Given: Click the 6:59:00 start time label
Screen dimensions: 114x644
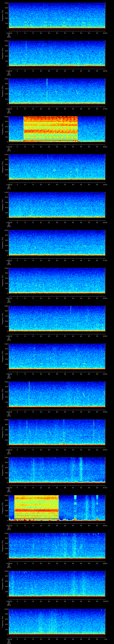Looking at the screenshot, I should pos(9,601).
